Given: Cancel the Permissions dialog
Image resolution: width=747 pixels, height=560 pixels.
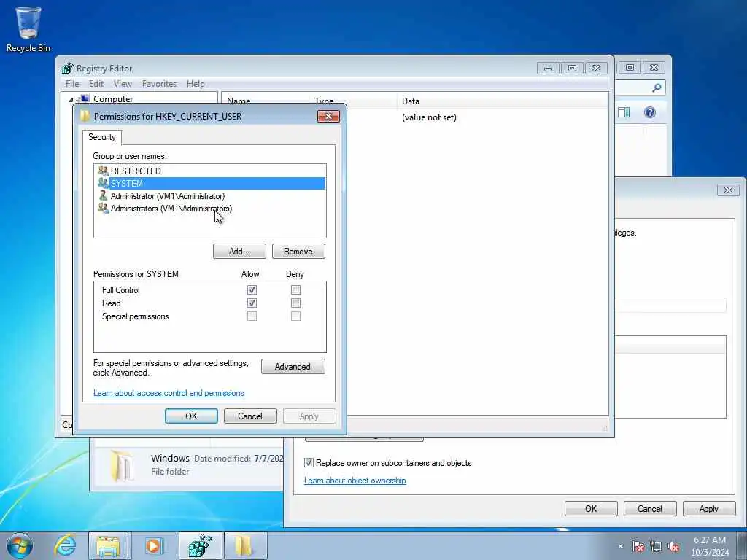Looking at the screenshot, I should point(250,416).
